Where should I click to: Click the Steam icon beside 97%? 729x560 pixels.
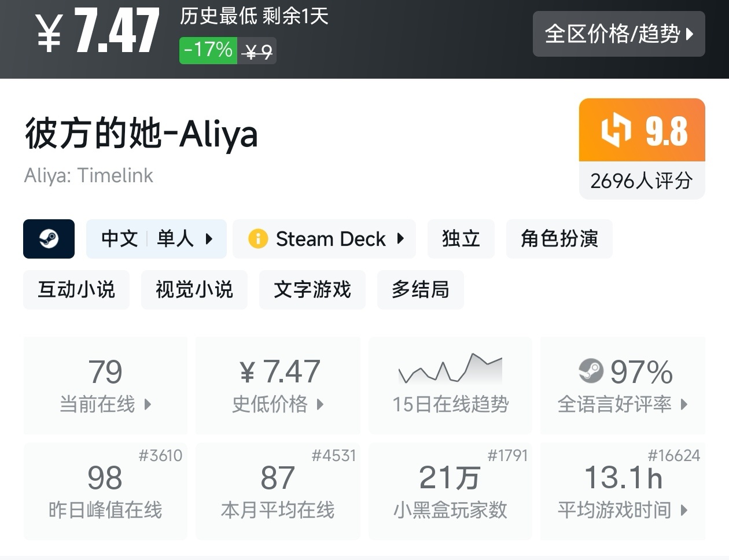pyautogui.click(x=591, y=371)
